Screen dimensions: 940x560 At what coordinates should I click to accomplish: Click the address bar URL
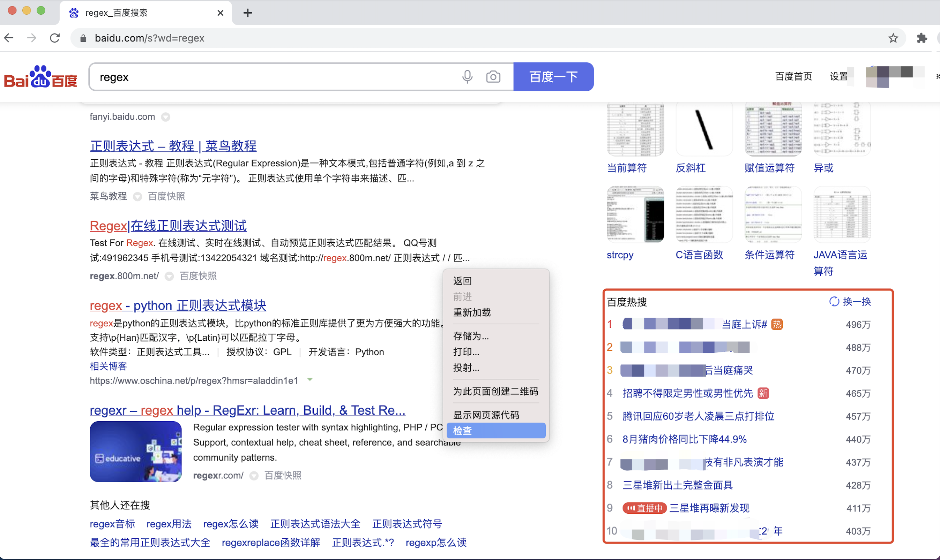tap(149, 38)
